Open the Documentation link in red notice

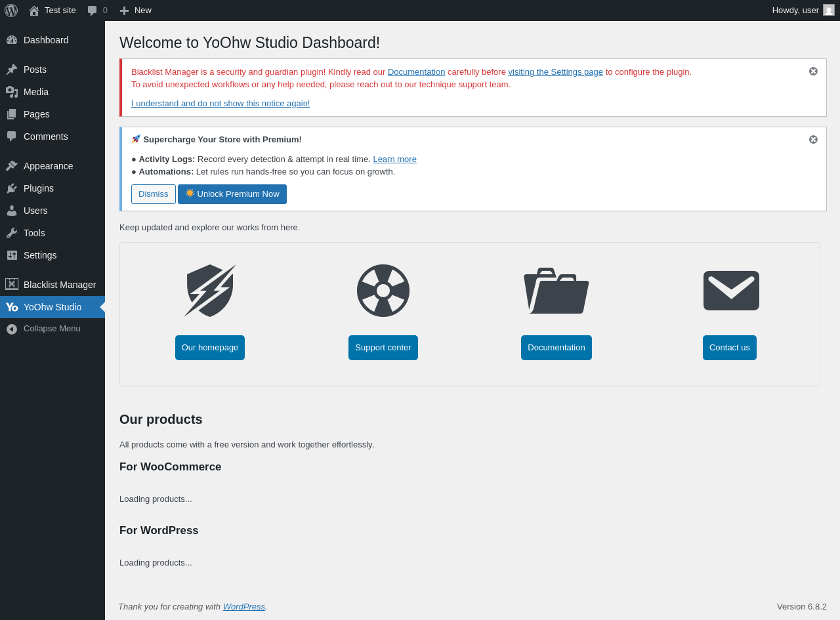click(416, 72)
